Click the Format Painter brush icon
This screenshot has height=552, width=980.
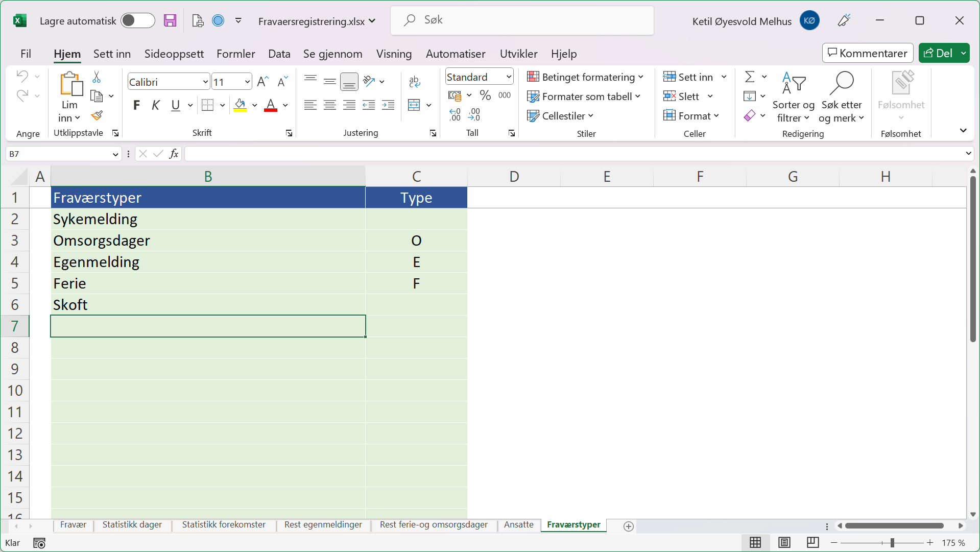(x=97, y=116)
